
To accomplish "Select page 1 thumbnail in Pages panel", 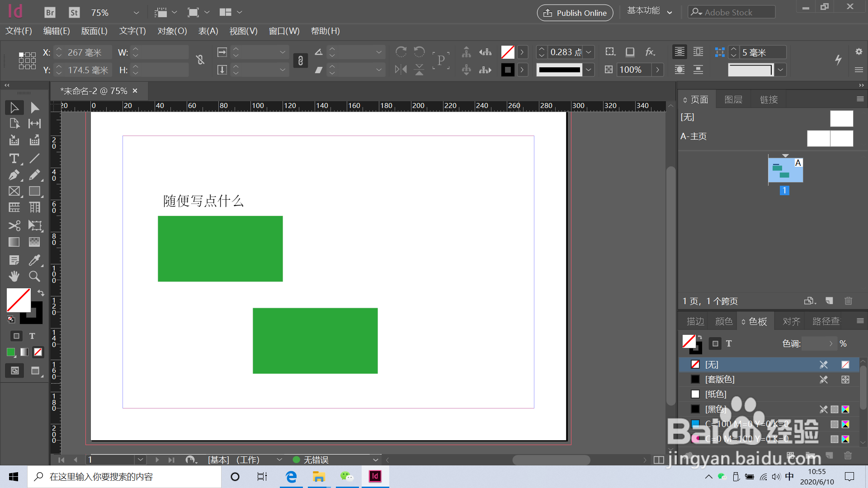I will 785,170.
